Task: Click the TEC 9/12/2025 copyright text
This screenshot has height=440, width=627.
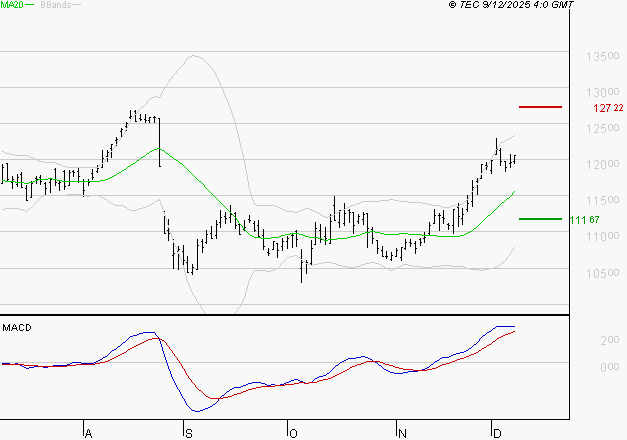Action: (x=511, y=4)
